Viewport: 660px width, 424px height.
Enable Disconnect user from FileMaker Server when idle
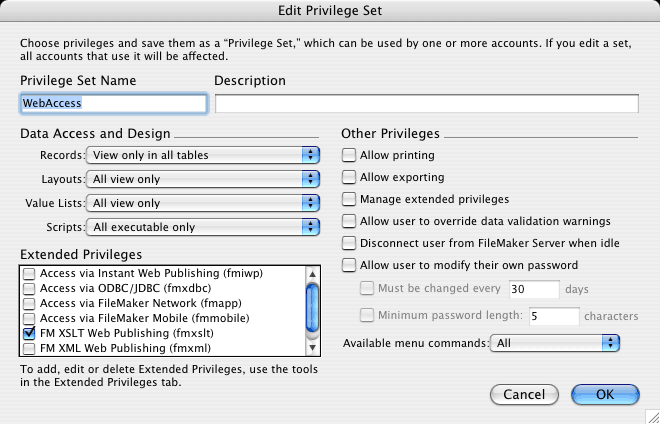[x=349, y=243]
